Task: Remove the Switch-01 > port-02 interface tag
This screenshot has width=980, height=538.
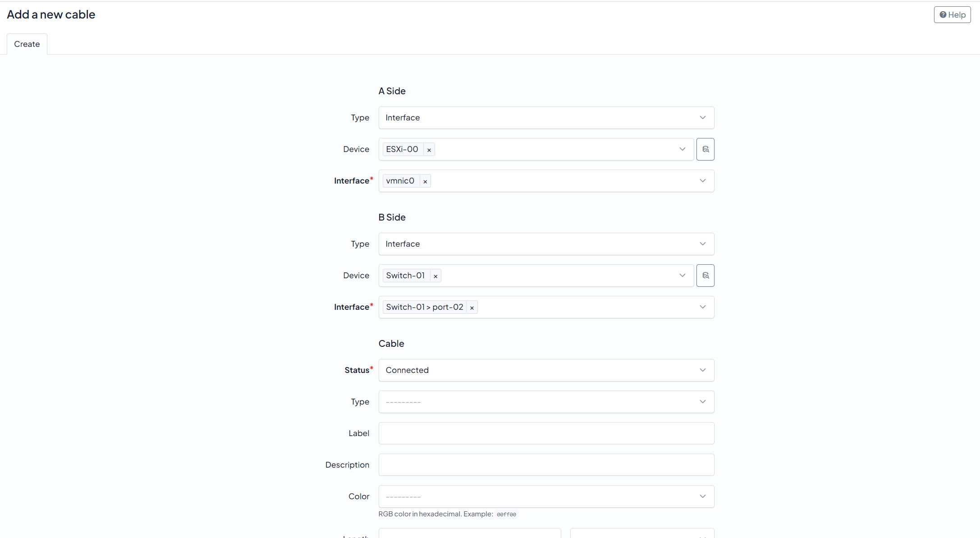Action: click(472, 308)
